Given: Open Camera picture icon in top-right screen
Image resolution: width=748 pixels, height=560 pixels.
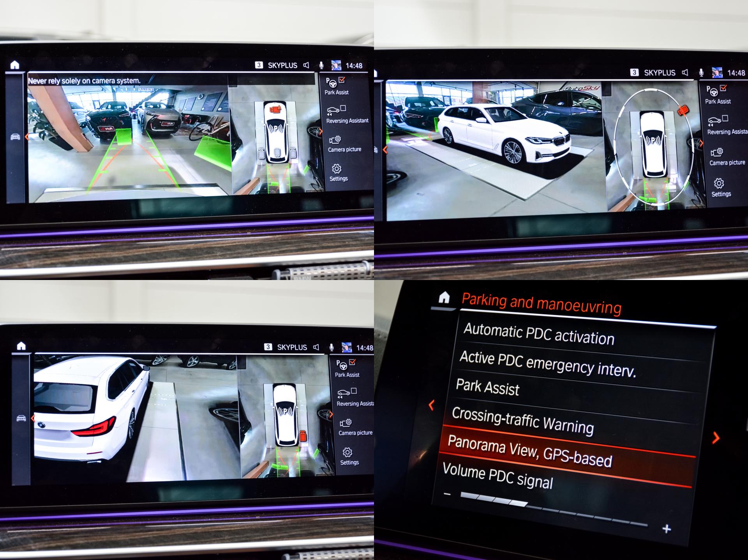Looking at the screenshot, I should tap(717, 152).
